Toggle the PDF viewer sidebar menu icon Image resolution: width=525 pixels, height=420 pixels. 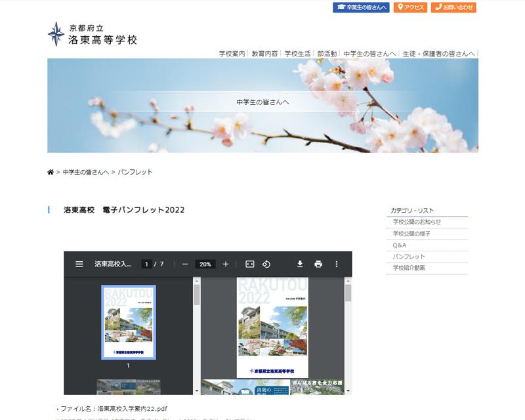click(79, 264)
